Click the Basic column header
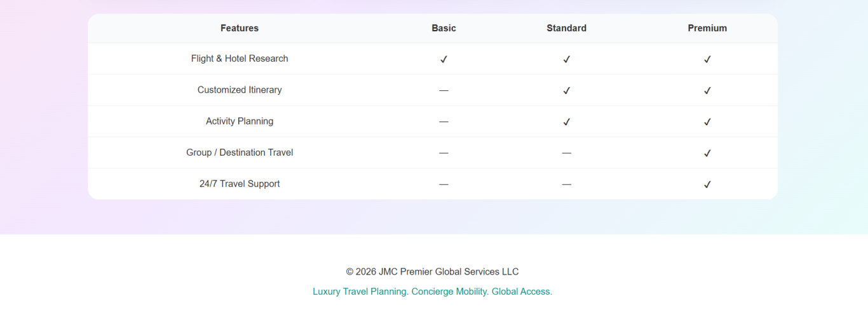The width and height of the screenshot is (868, 326). 444,28
